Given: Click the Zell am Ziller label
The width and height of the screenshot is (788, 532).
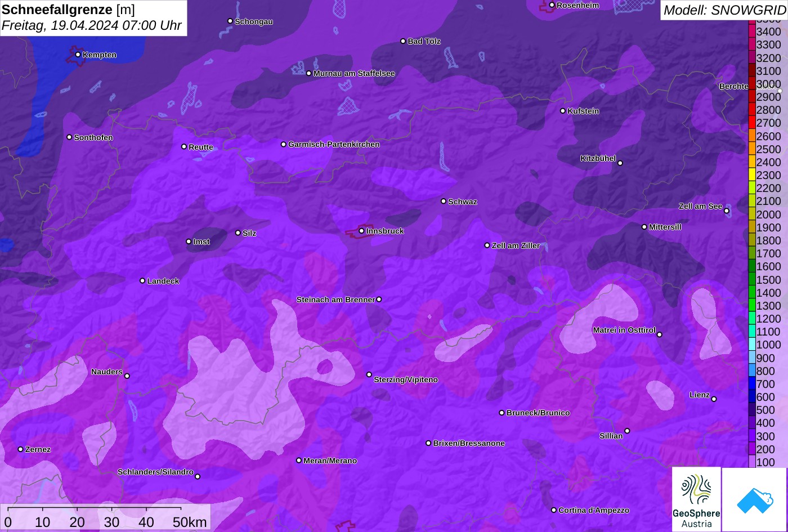Looking at the screenshot, I should pyautogui.click(x=516, y=245).
